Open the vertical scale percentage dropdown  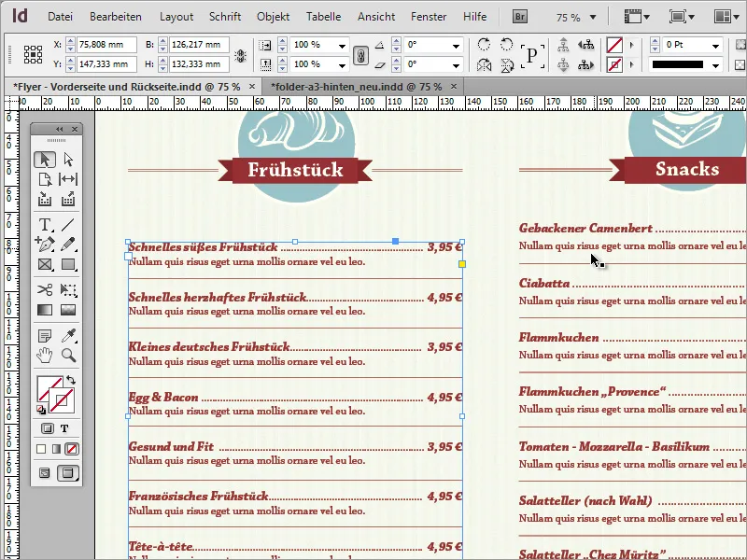342,64
